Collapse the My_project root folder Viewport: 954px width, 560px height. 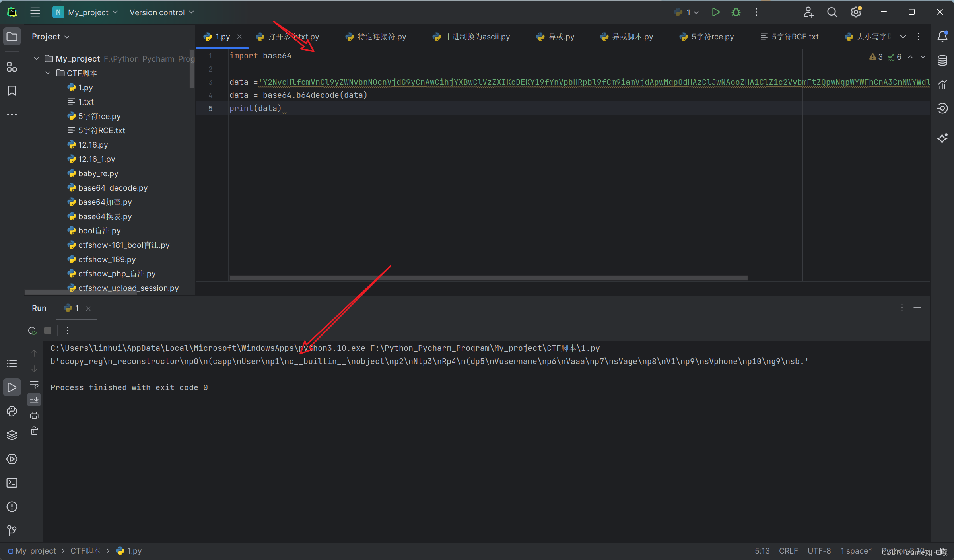pos(37,59)
